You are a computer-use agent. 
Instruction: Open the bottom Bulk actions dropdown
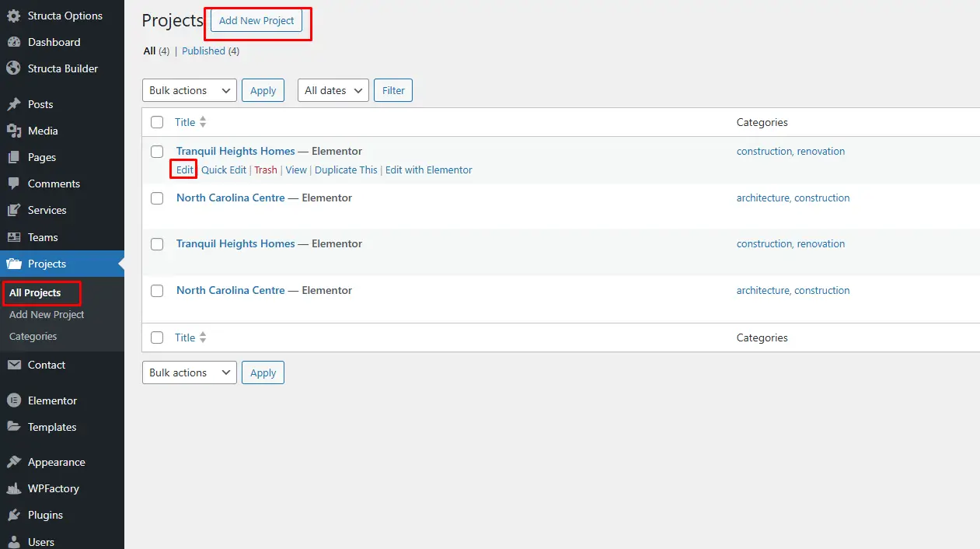tap(190, 372)
